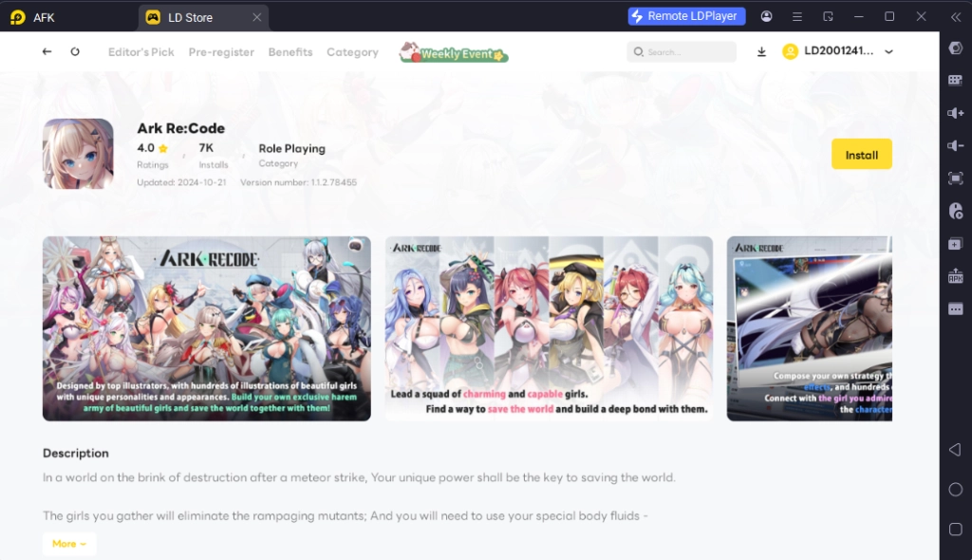This screenshot has width=972, height=560.
Task: Expand description with More button
Action: tap(68, 544)
